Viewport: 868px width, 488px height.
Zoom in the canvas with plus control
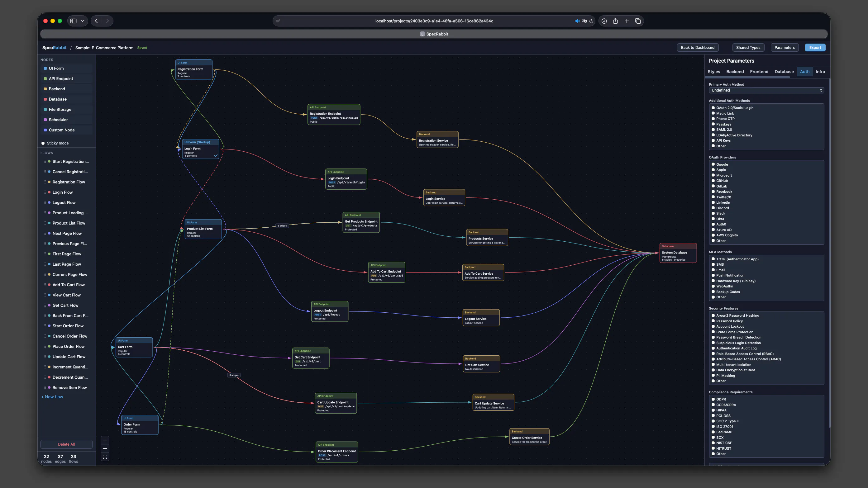[x=105, y=440]
